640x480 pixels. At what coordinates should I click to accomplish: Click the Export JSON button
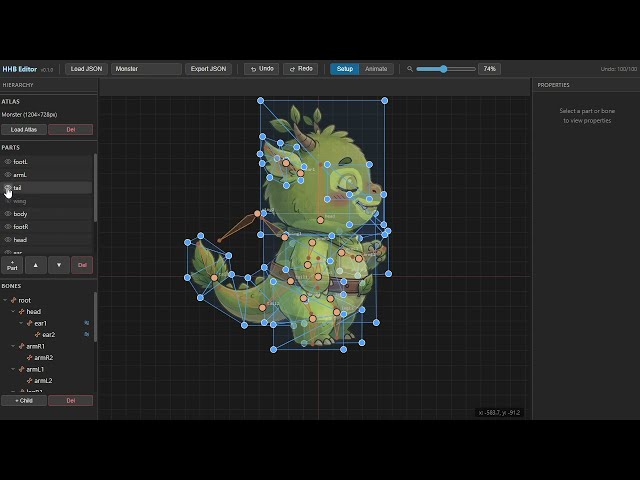point(209,69)
